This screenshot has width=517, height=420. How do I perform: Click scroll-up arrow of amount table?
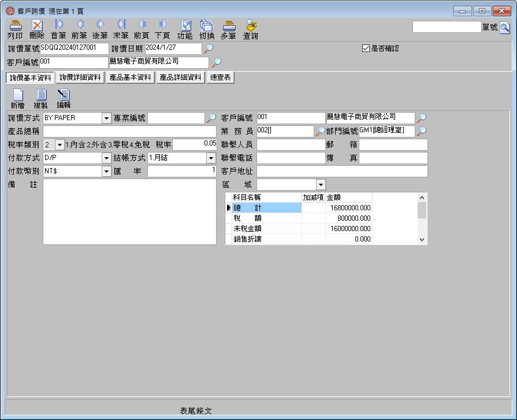pyautogui.click(x=422, y=198)
